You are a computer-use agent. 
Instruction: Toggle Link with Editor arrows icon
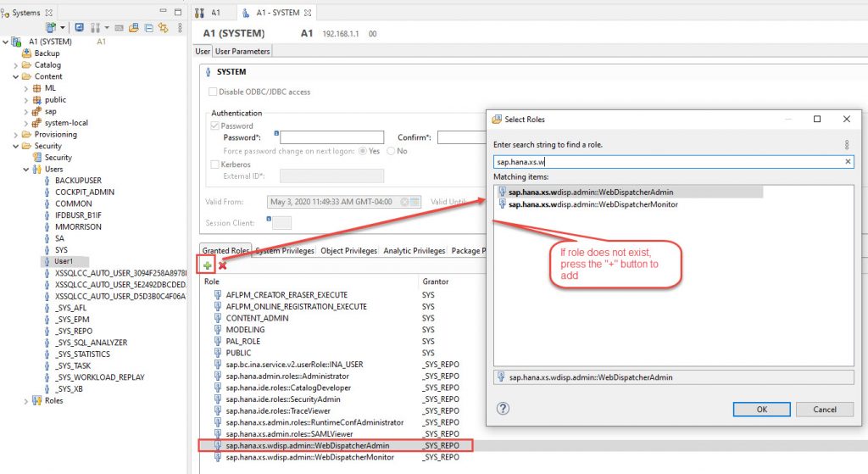(x=163, y=27)
